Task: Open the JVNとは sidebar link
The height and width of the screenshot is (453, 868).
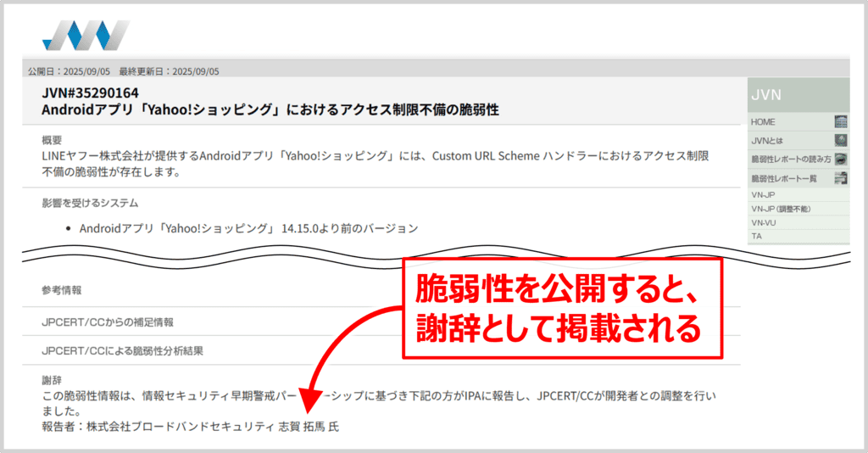Action: [766, 141]
